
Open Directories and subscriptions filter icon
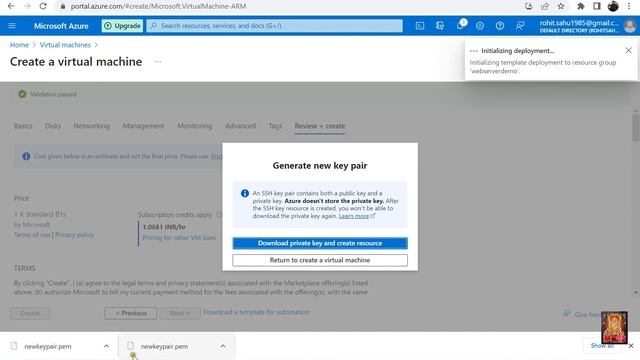point(440,26)
